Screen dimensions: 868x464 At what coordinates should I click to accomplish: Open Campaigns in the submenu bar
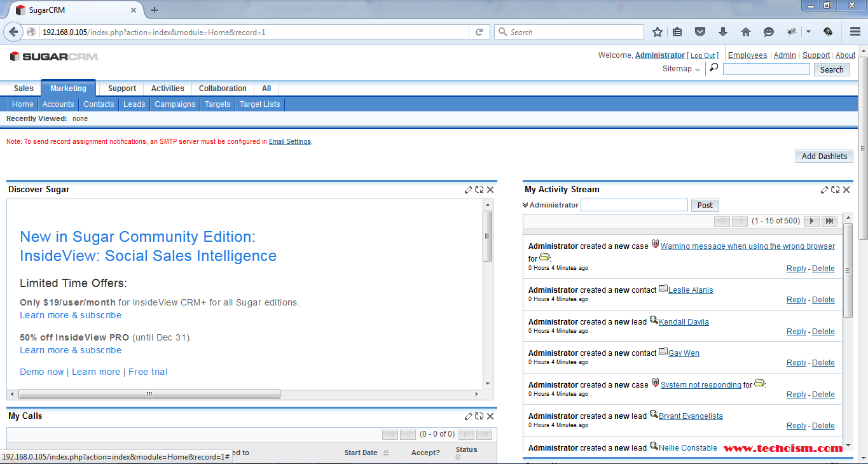click(175, 104)
